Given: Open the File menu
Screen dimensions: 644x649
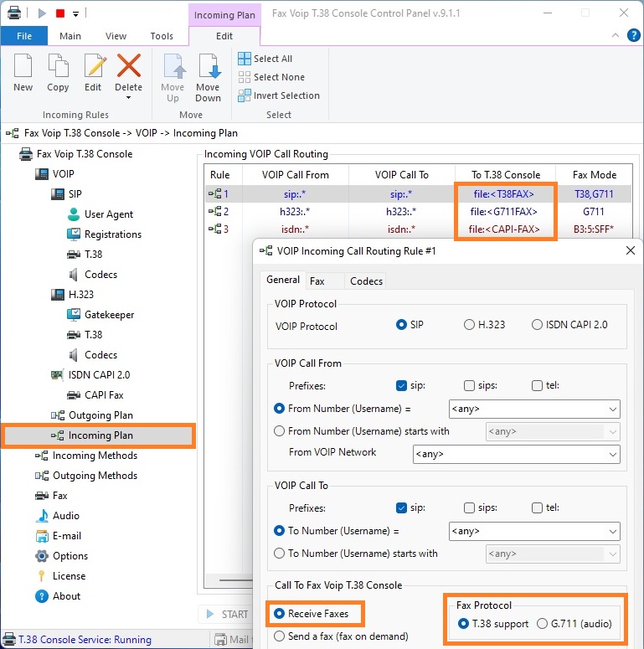Looking at the screenshot, I should coord(24,36).
